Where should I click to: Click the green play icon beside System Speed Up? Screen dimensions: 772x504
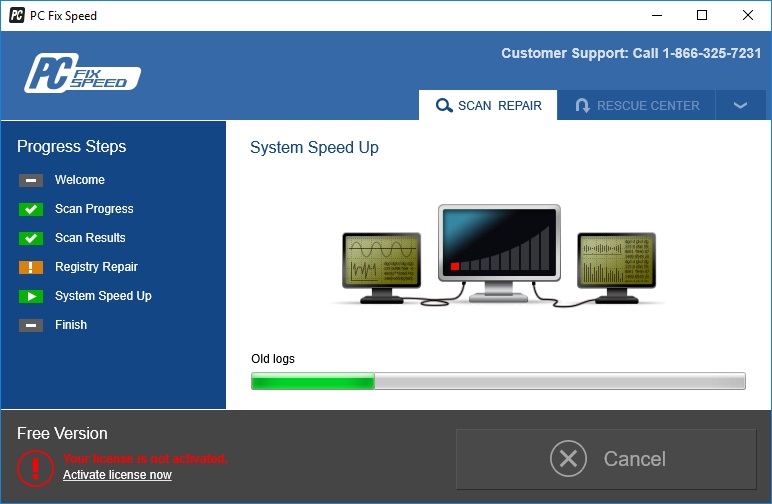coord(31,296)
